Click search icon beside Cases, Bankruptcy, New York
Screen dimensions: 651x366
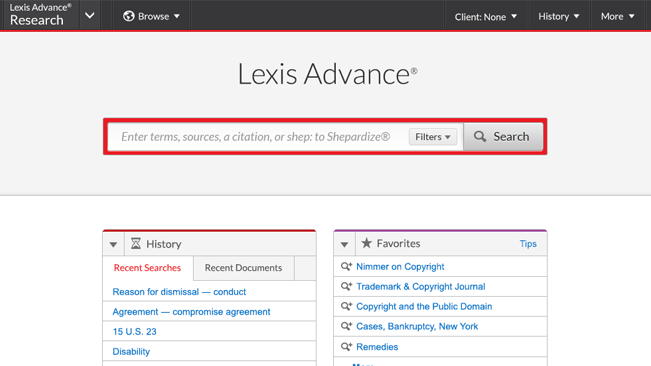(346, 326)
